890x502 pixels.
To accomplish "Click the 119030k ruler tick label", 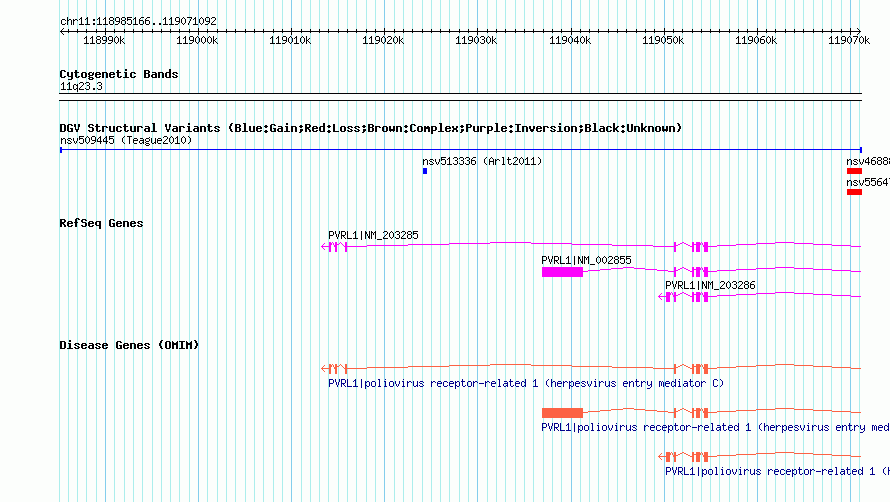I will tap(476, 40).
